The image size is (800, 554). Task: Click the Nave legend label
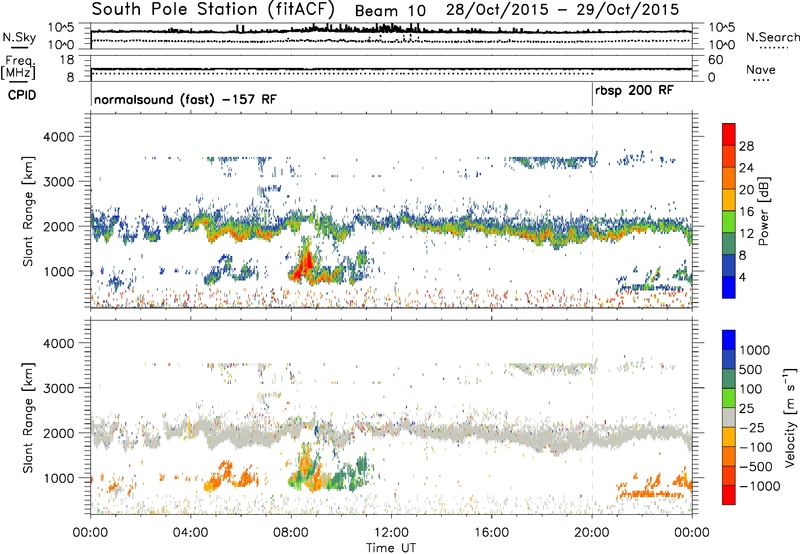761,69
